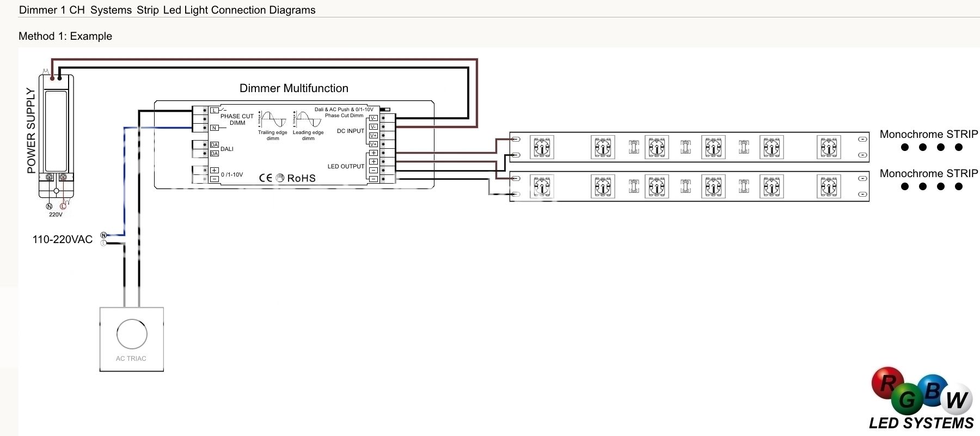The image size is (980, 436).
Task: Click the RoHS marking on the dimmer
Action: 301,178
